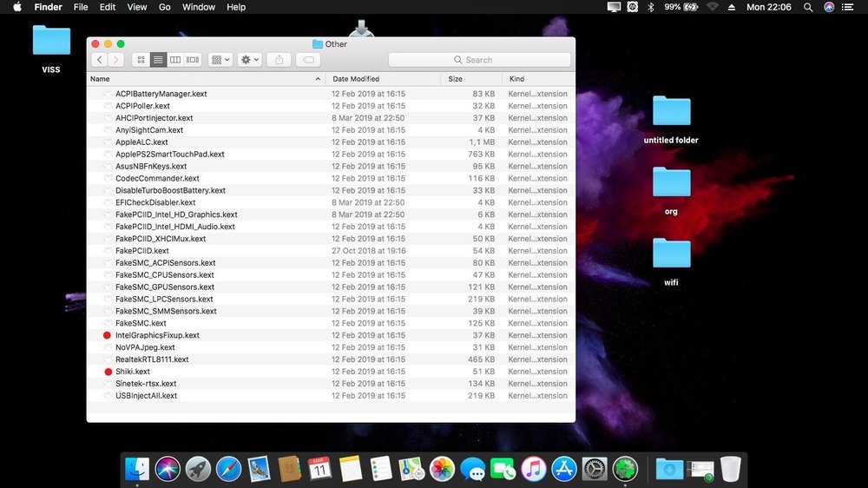
Task: Open Safari from the Dock
Action: (x=228, y=469)
